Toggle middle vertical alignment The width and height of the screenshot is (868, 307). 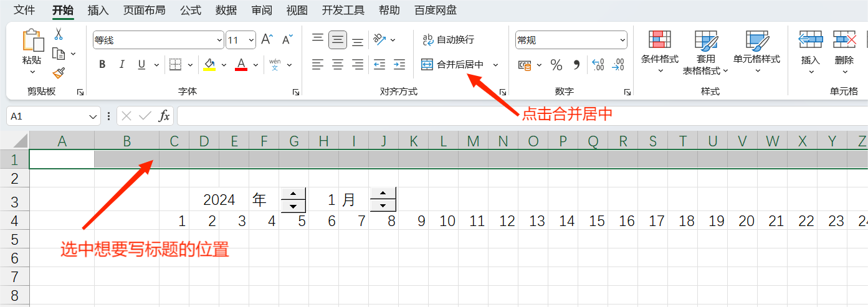tap(338, 40)
